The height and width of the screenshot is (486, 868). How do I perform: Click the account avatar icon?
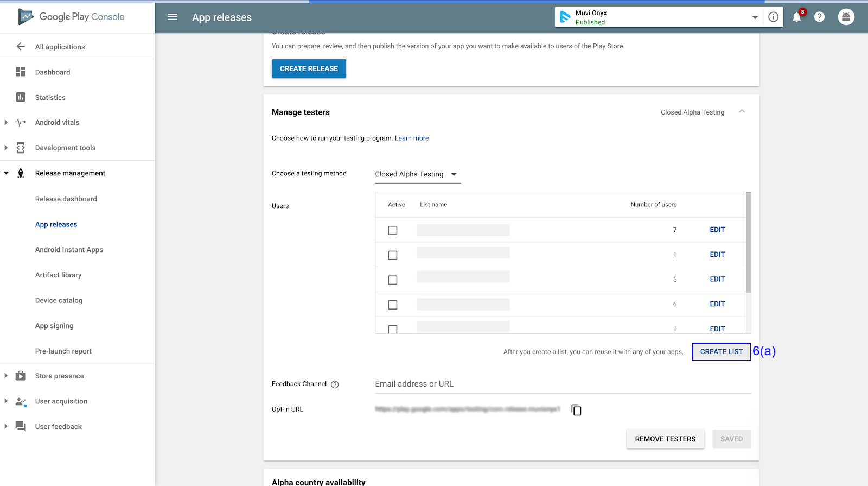(x=846, y=17)
